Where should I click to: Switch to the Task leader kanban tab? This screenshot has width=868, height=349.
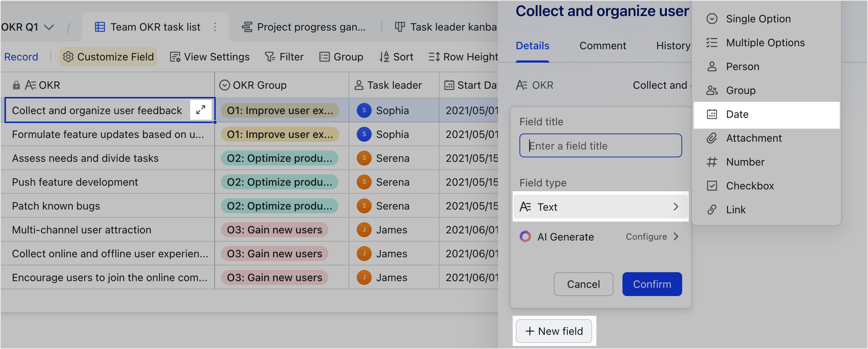pos(446,27)
